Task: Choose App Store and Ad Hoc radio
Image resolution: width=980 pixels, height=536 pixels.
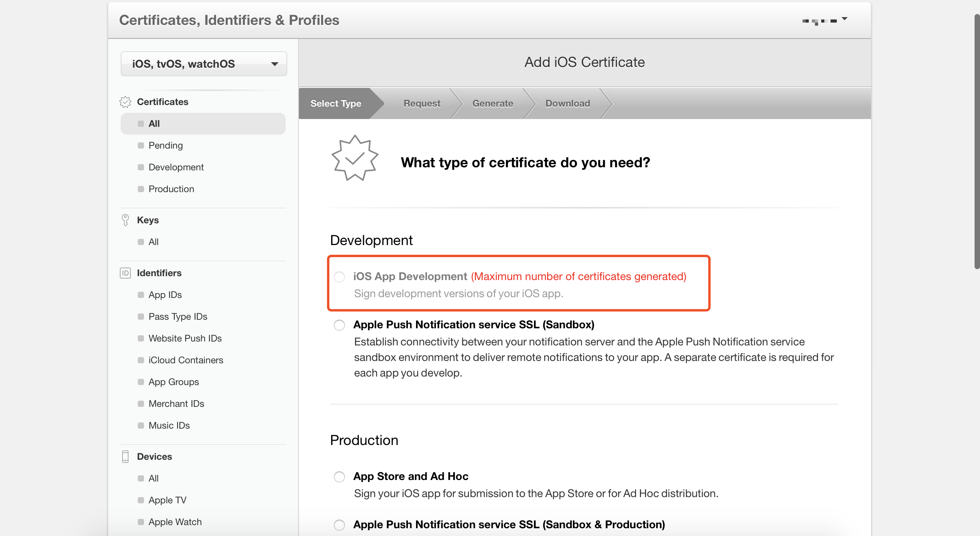Action: (x=339, y=477)
